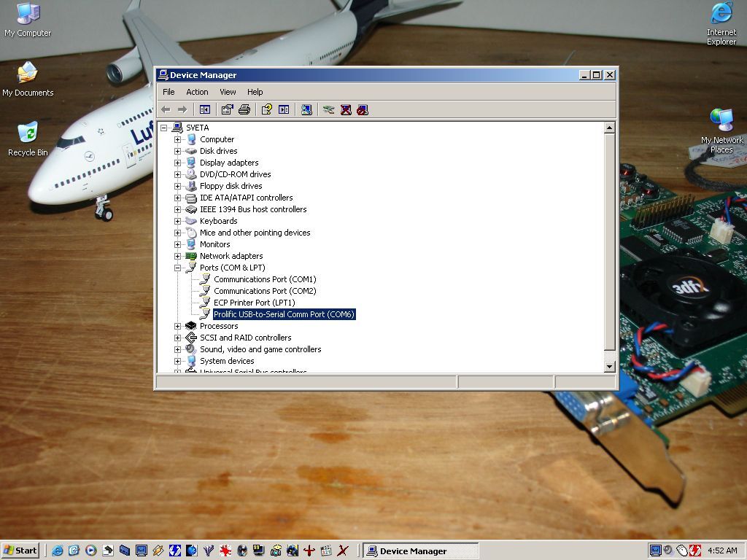Click Scan for hardware changes toolbar icon
Screen dimensions: 747x560
(x=306, y=110)
